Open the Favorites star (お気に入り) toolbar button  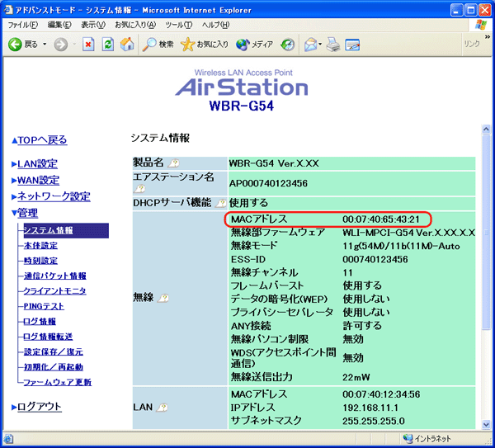point(205,45)
